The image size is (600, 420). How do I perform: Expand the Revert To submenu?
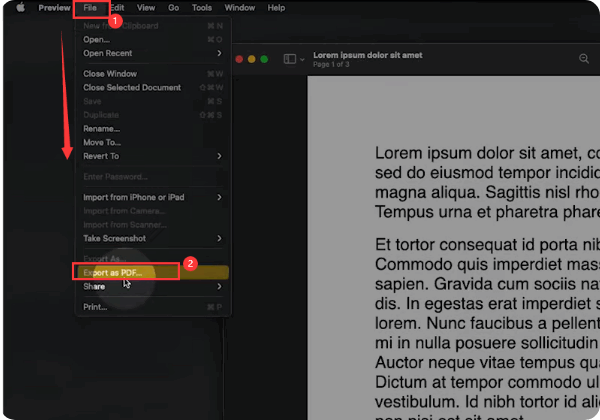[153, 156]
